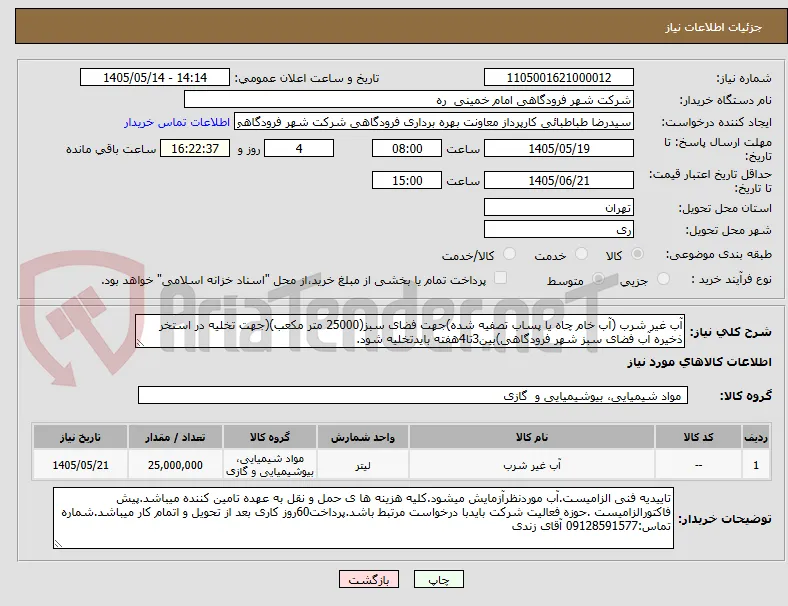The width and height of the screenshot is (788, 606).
Task: Click the تاریخ نیاز column header
Action: click(80, 437)
